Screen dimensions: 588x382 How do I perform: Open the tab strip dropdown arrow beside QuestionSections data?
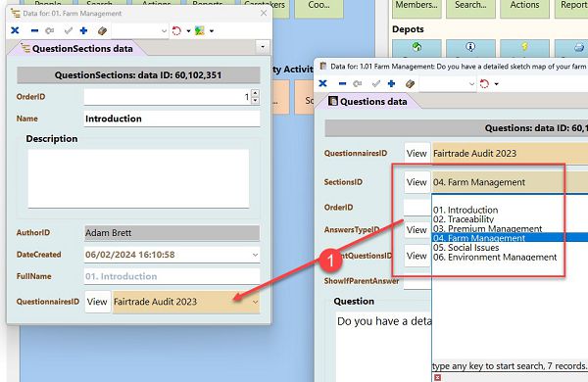[263, 47]
